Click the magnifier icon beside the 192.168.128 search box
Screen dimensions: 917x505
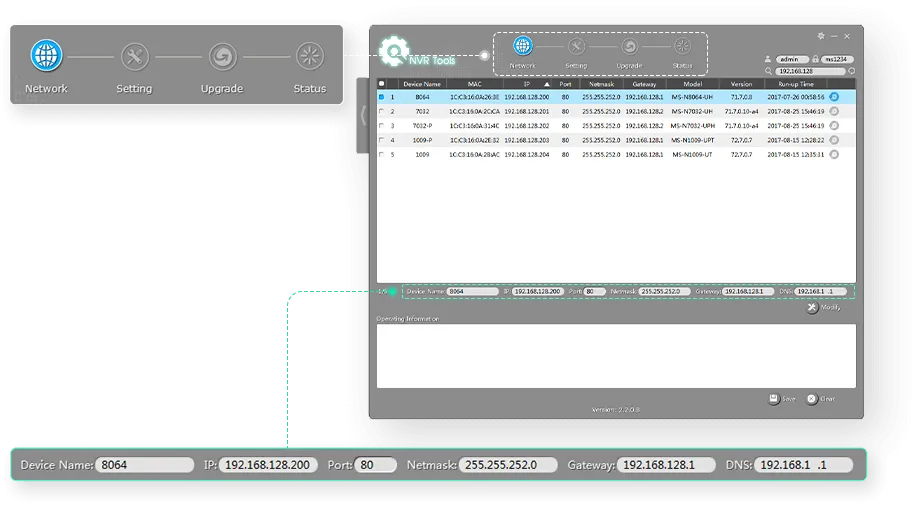[768, 71]
